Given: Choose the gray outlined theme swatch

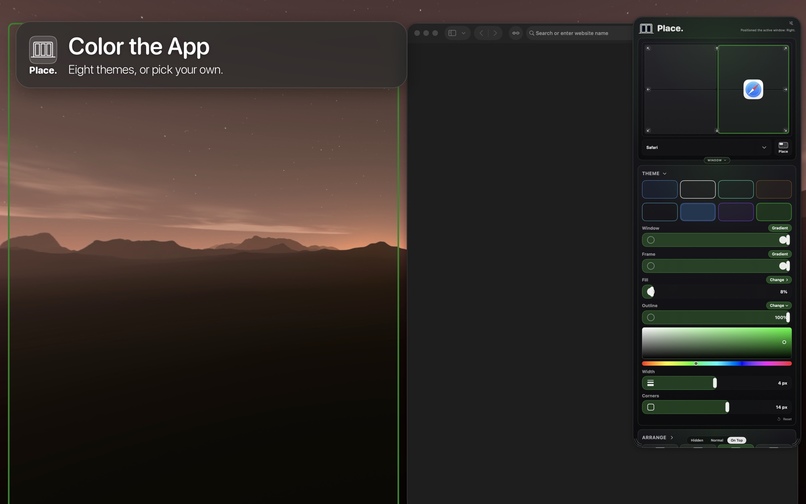Looking at the screenshot, I should pyautogui.click(x=698, y=189).
